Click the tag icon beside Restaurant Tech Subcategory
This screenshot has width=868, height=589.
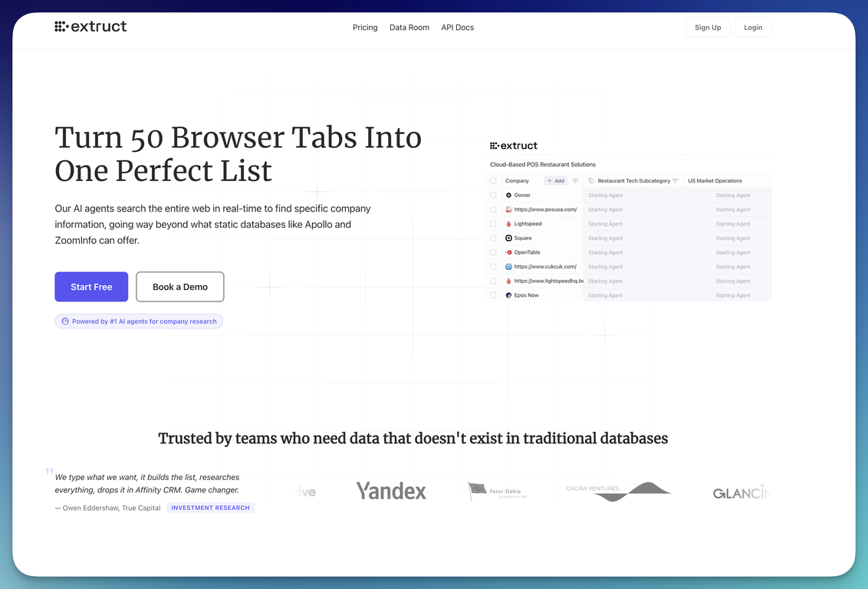(591, 181)
